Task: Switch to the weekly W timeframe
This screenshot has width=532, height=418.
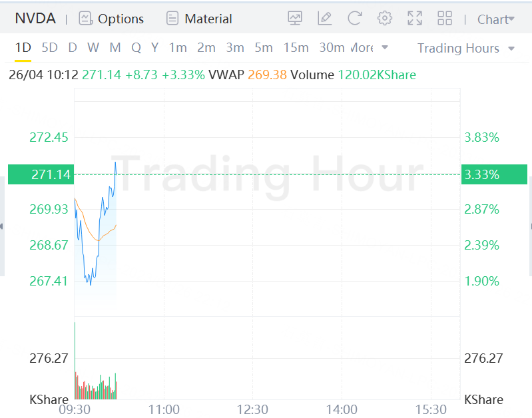Action: point(93,48)
